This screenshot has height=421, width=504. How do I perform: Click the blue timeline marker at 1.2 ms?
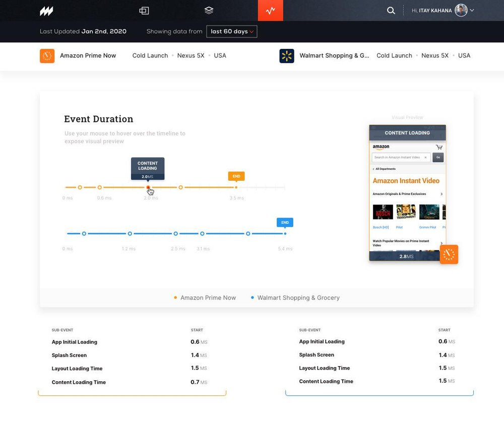tap(130, 234)
